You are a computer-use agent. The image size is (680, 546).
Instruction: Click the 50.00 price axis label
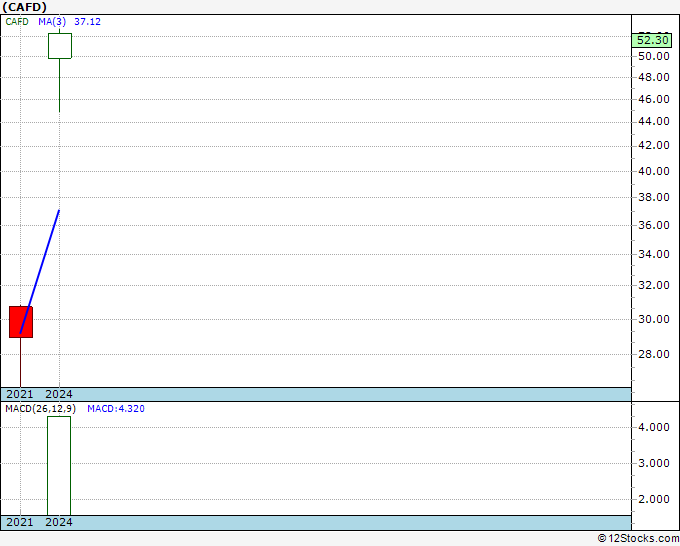click(x=654, y=56)
